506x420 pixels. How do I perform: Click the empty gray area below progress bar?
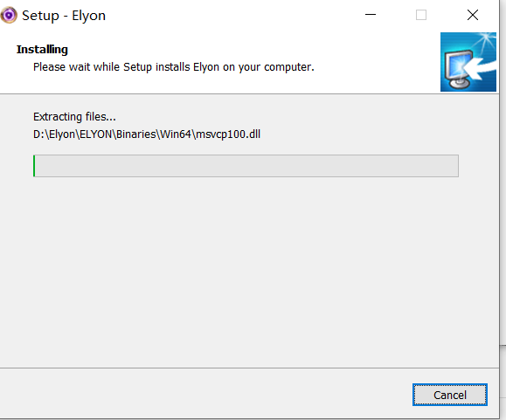[249, 271]
